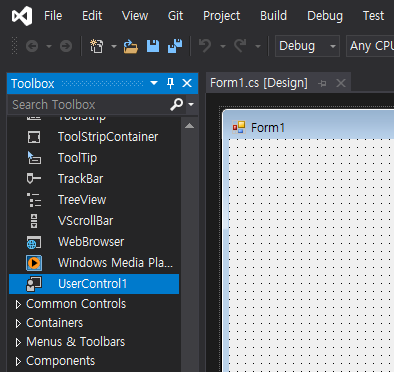Image resolution: width=394 pixels, height=372 pixels.
Task: Expand the Components group
Action: coord(18,361)
